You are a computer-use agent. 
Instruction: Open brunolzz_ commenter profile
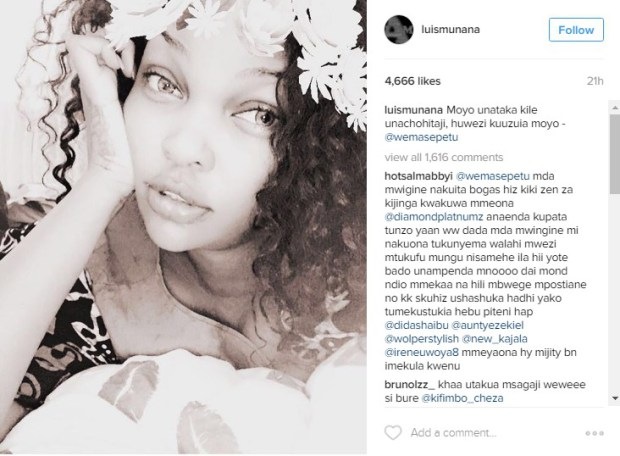pos(410,384)
